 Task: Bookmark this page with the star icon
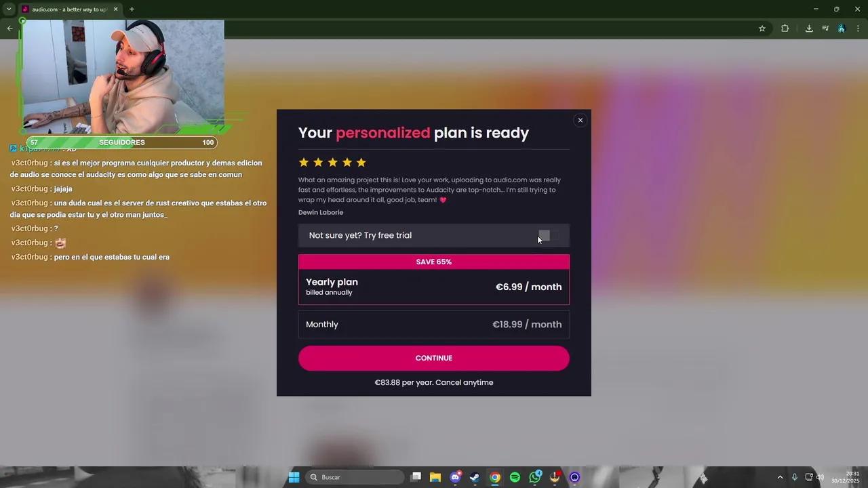762,28
